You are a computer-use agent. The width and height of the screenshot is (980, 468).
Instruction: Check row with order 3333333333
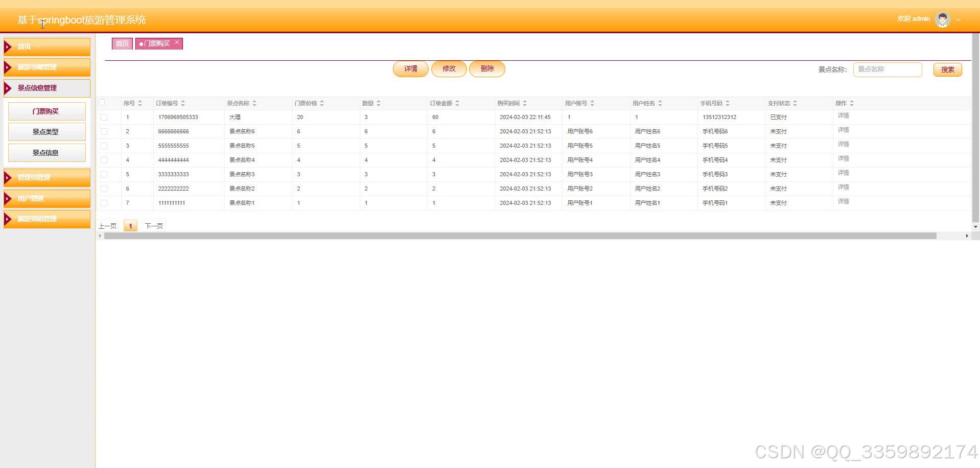[x=104, y=174]
